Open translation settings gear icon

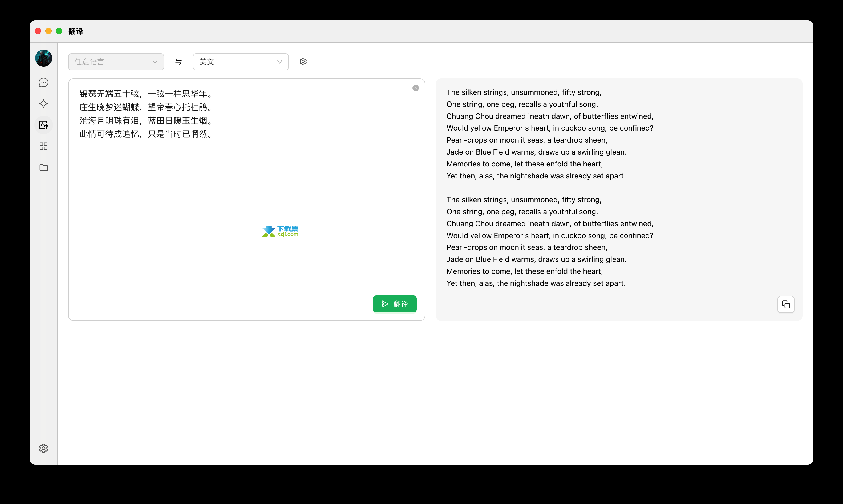pos(303,62)
